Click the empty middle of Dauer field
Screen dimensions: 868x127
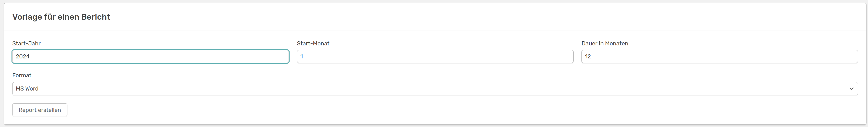pos(719,57)
